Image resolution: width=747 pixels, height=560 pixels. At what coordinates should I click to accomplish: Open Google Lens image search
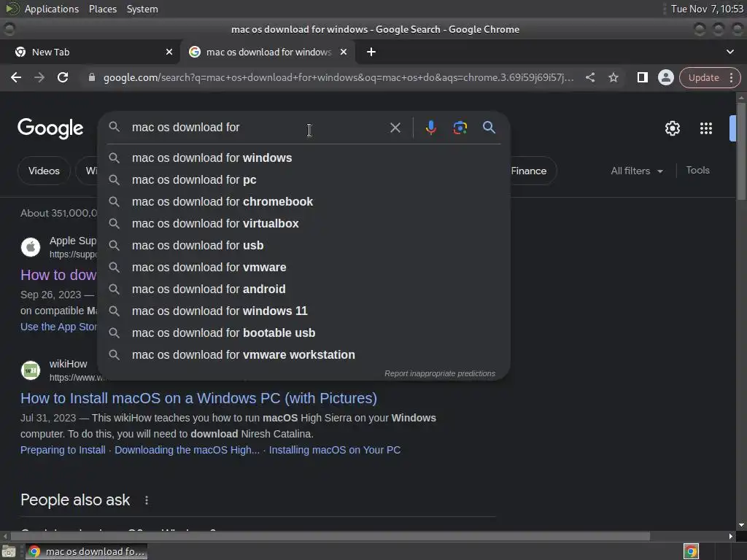click(460, 128)
